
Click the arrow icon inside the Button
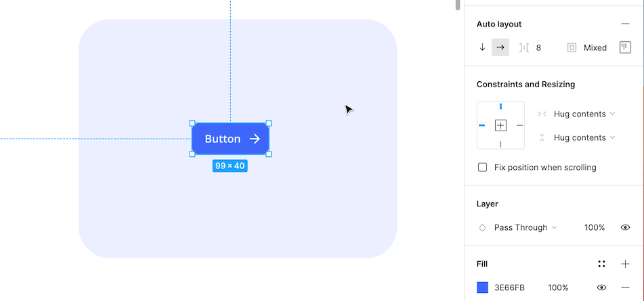pos(255,139)
